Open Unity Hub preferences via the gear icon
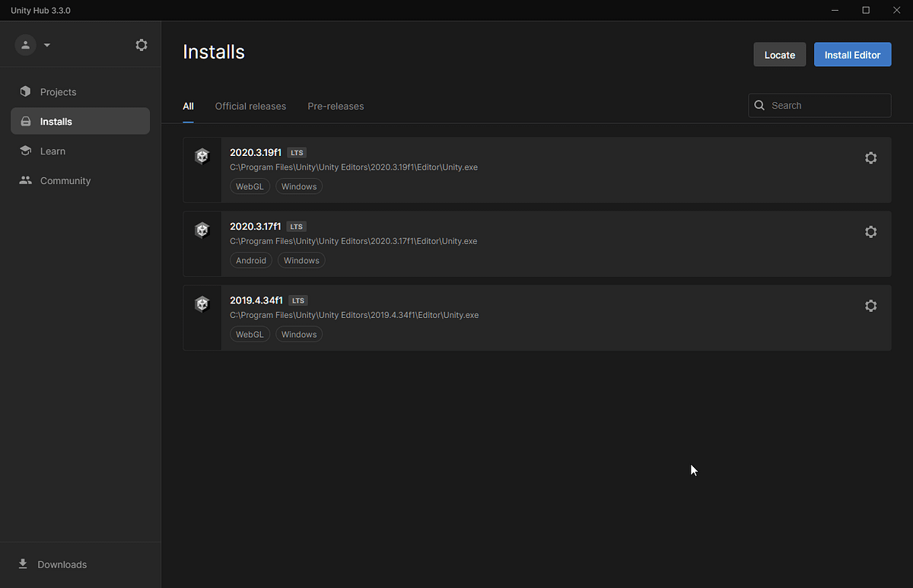This screenshot has height=588, width=913. [x=142, y=45]
